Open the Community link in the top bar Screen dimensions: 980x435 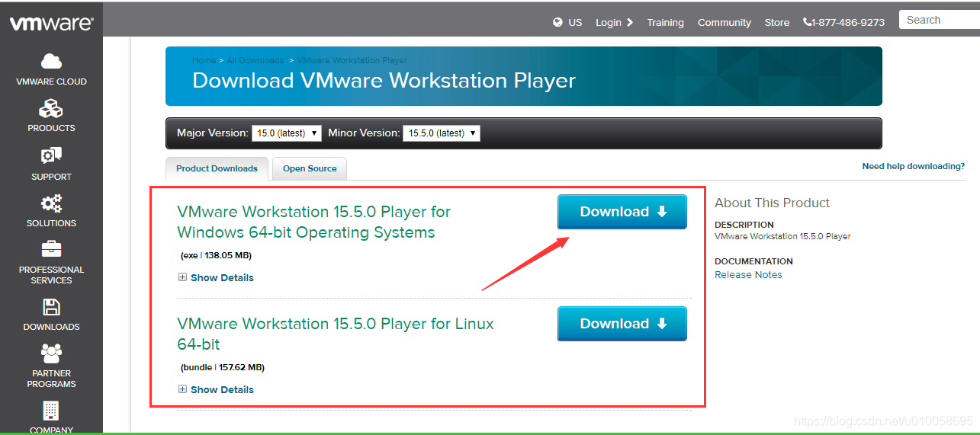pyautogui.click(x=724, y=22)
